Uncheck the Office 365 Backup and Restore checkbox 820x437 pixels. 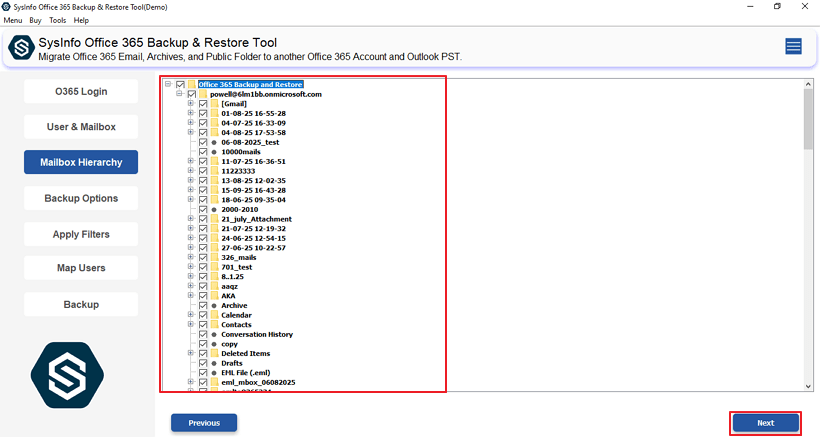click(x=180, y=85)
